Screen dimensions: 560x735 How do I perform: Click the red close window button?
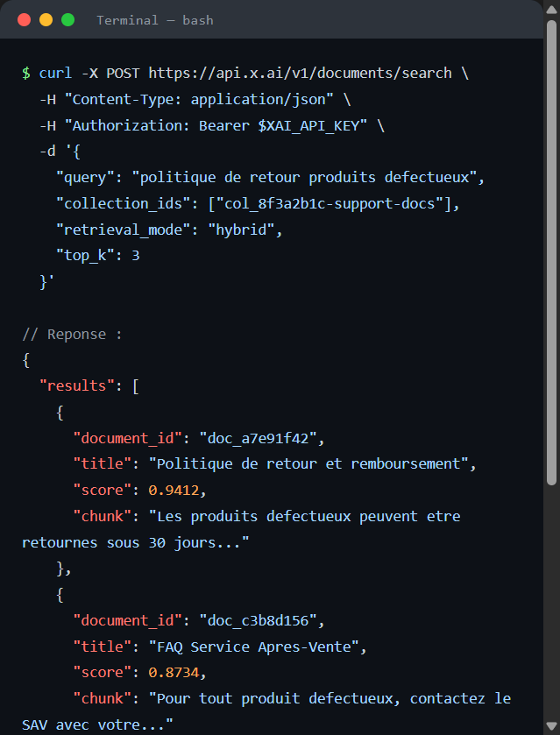[24, 19]
